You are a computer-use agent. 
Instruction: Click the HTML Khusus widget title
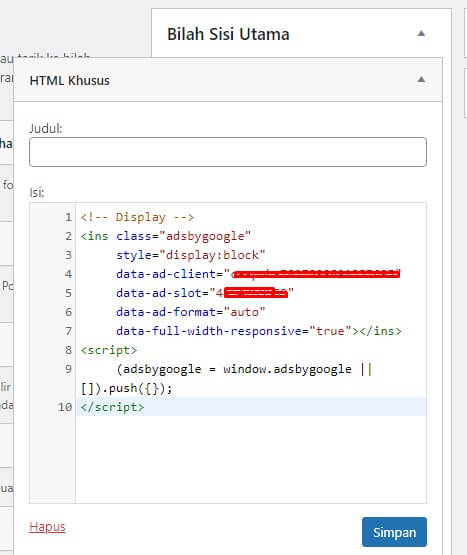click(x=70, y=80)
